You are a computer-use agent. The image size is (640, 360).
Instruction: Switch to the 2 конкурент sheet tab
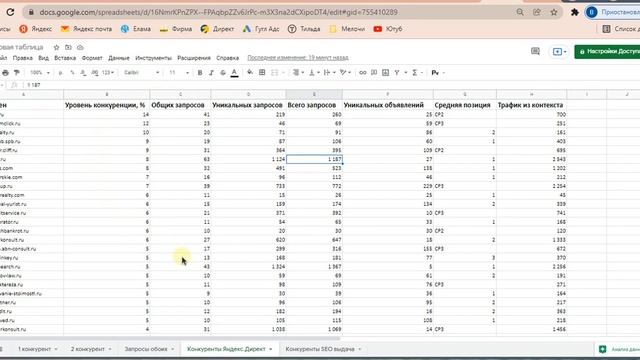click(x=88, y=349)
